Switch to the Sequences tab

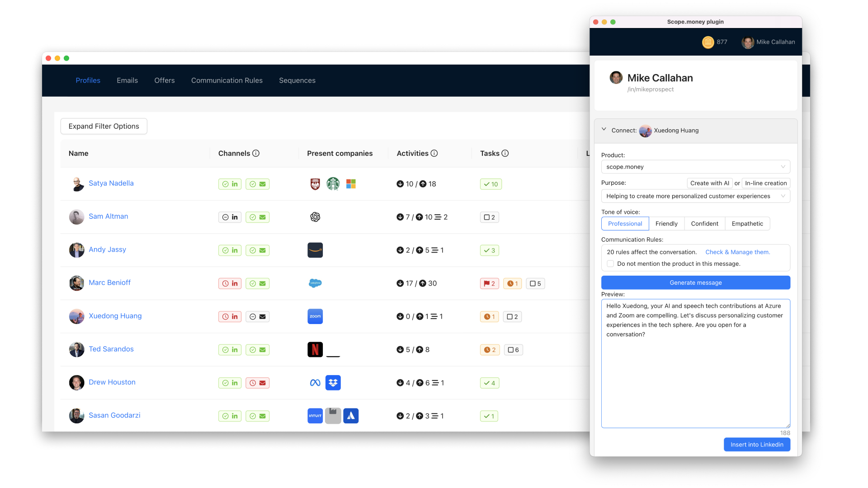pyautogui.click(x=297, y=80)
